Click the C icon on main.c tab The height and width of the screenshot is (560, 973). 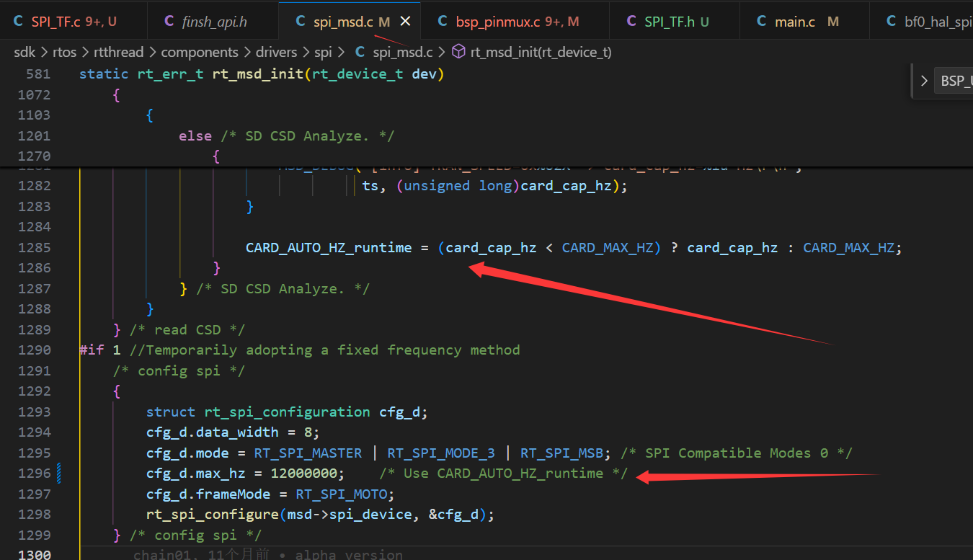tap(761, 22)
